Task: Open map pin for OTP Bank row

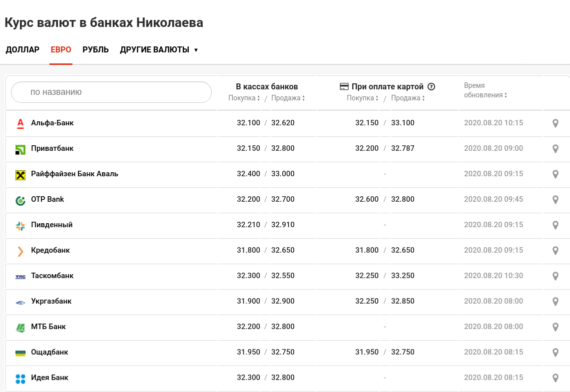Action: 556,199
